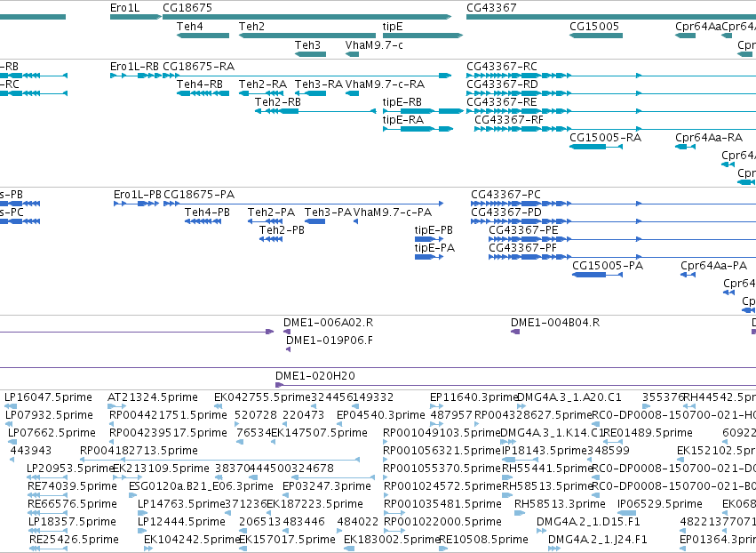Image resolution: width=756 pixels, height=553 pixels.
Task: Select the RE74039.5prime EST
Action: click(47, 495)
